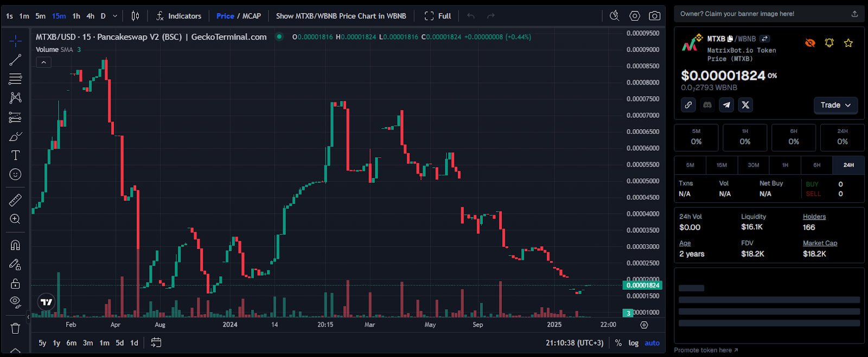Select the 1s timeframe

[9, 16]
